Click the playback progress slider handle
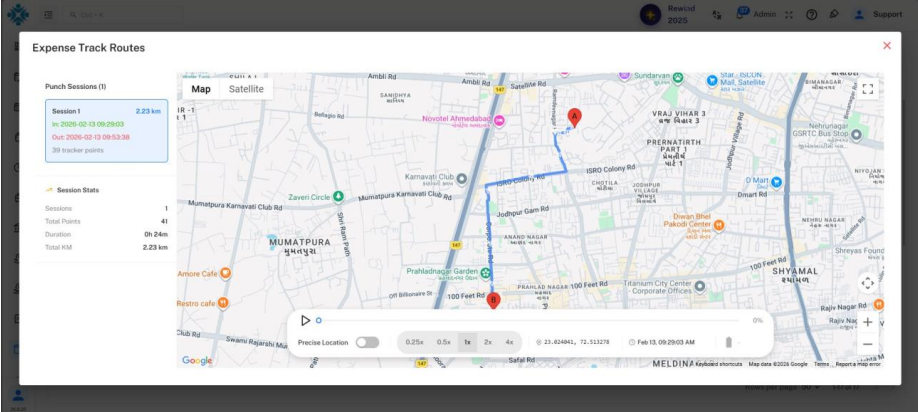 click(318, 321)
